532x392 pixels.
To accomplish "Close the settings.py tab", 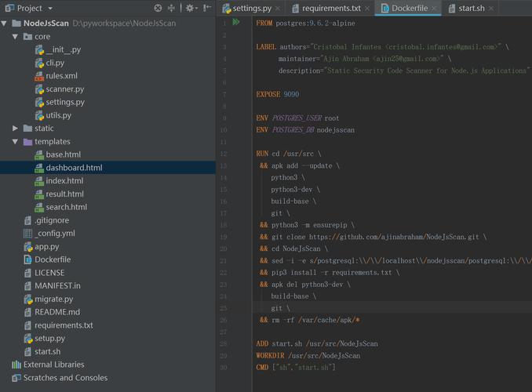I will point(278,9).
